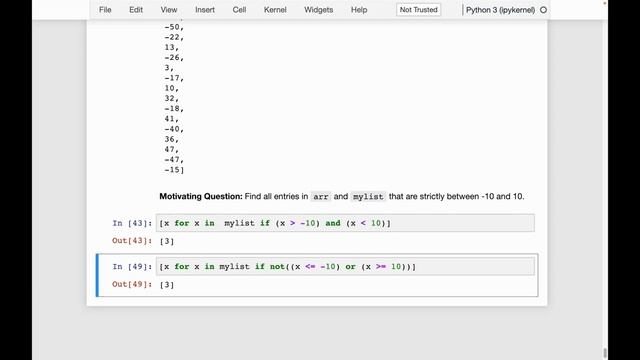Open the Kernel menu
This screenshot has height=360, width=640.
click(275, 10)
